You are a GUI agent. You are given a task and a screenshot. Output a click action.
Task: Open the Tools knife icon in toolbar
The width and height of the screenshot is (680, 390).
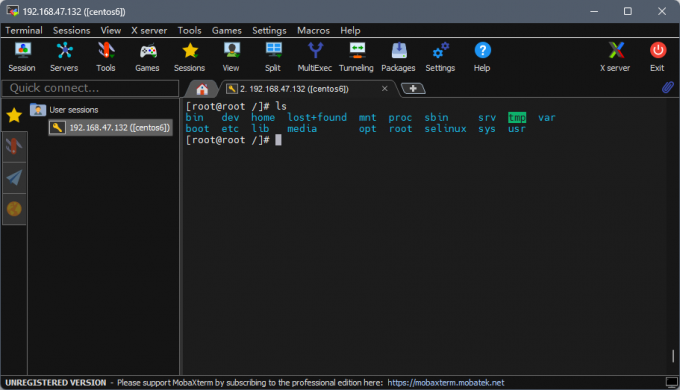pos(106,57)
